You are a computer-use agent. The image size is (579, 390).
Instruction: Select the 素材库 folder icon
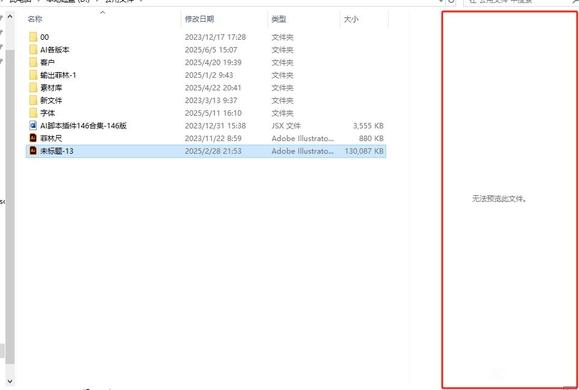coord(33,88)
